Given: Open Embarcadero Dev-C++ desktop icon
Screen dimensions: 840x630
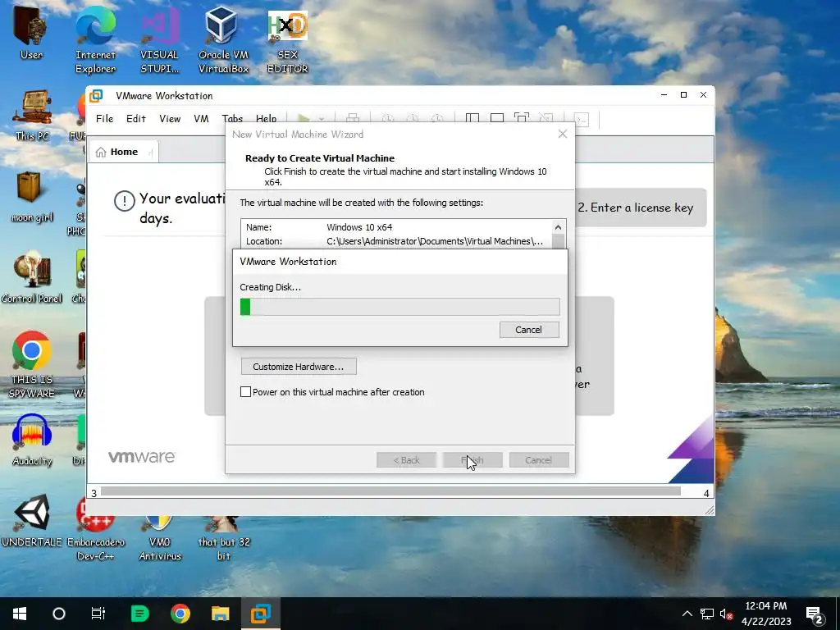Looking at the screenshot, I should click(95, 527).
